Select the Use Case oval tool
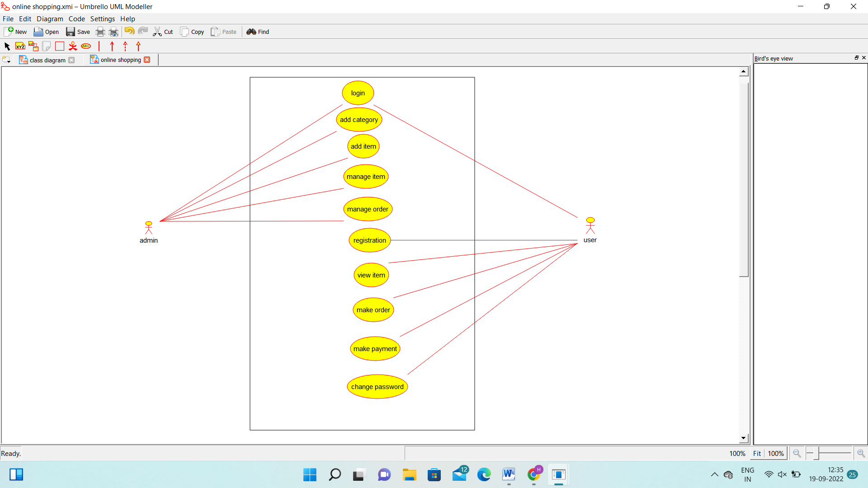This screenshot has width=868, height=488. pyautogui.click(x=86, y=46)
